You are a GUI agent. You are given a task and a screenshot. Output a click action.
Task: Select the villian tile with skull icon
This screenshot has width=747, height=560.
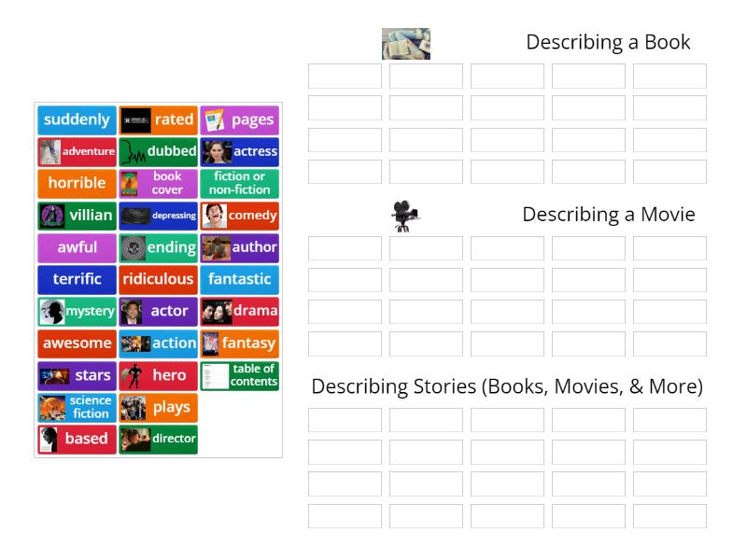(x=76, y=215)
